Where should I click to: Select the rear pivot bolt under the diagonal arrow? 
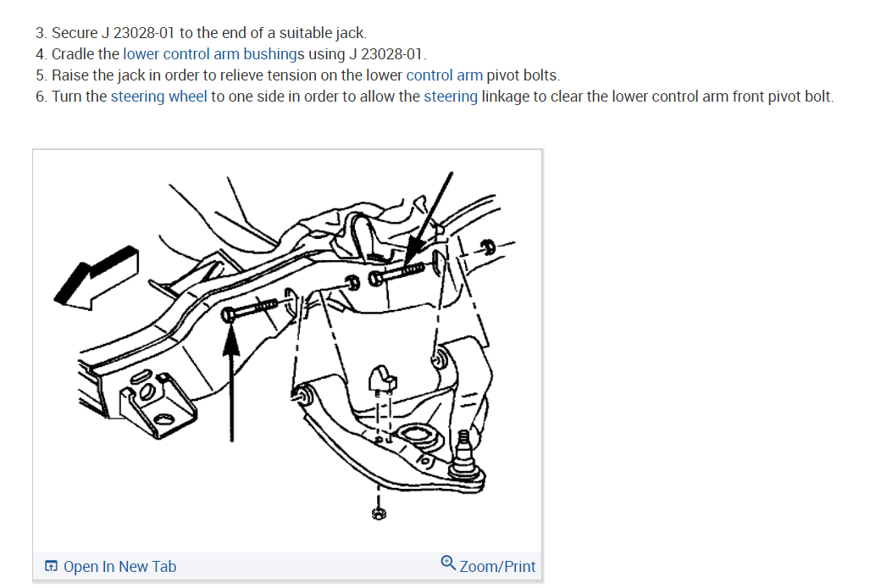click(x=396, y=274)
